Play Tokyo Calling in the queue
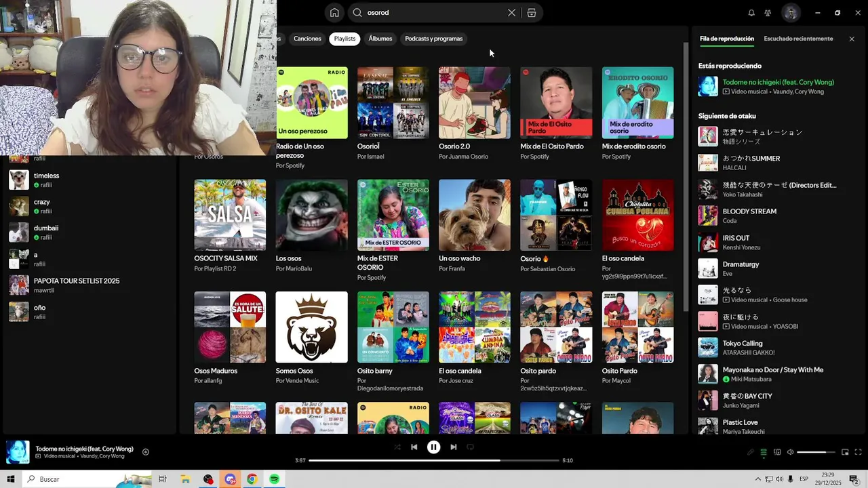 pos(773,348)
